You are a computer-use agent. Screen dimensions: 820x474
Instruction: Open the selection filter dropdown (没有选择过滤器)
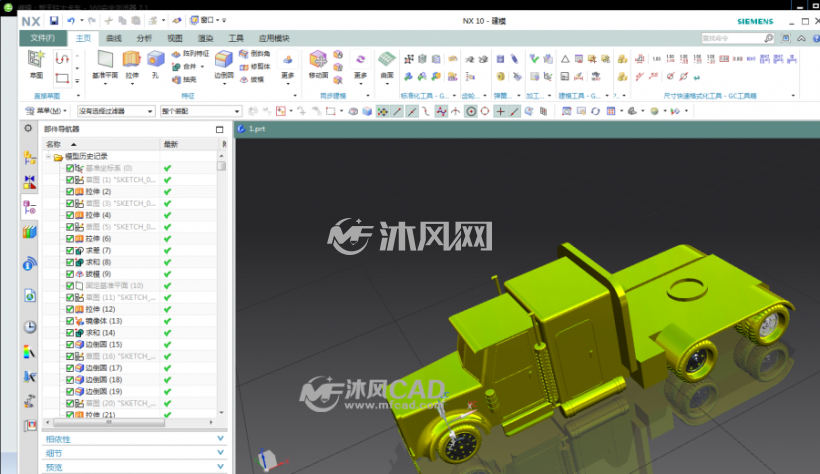(x=116, y=111)
